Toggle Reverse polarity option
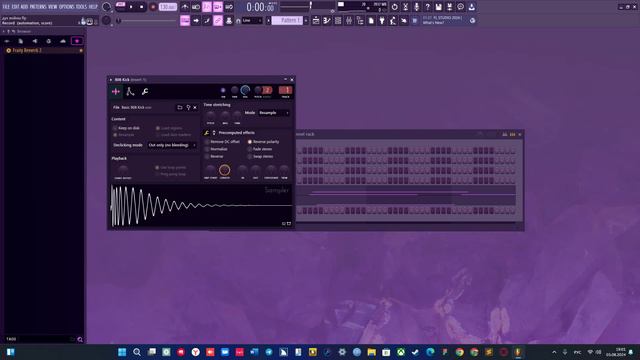 pyautogui.click(x=264, y=142)
